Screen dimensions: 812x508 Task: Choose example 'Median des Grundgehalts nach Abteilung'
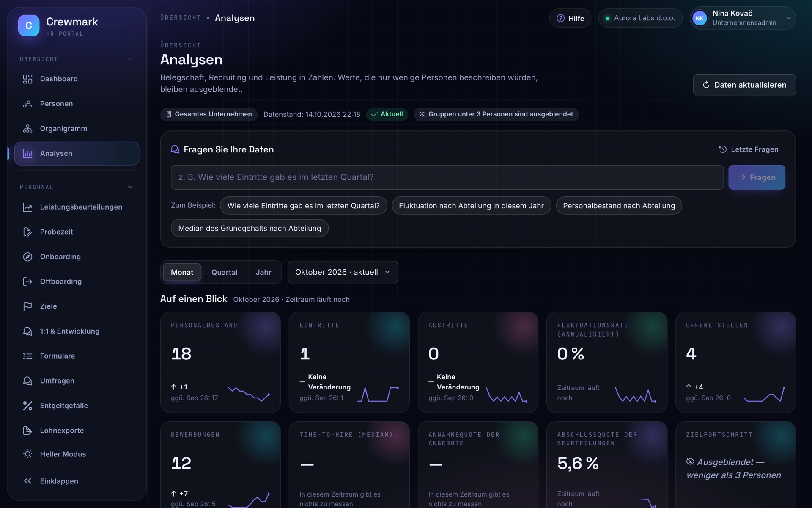point(250,228)
